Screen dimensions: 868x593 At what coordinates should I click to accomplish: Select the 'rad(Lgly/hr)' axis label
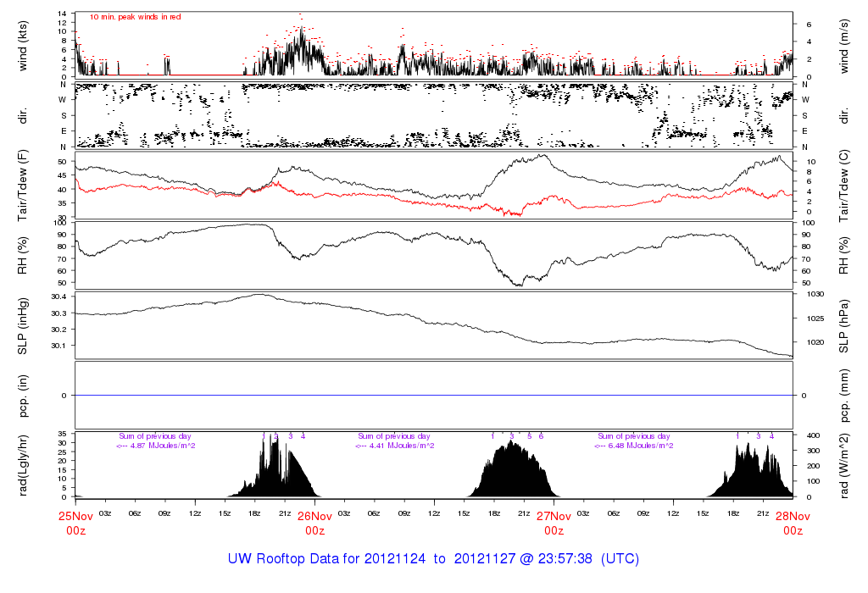(23, 465)
